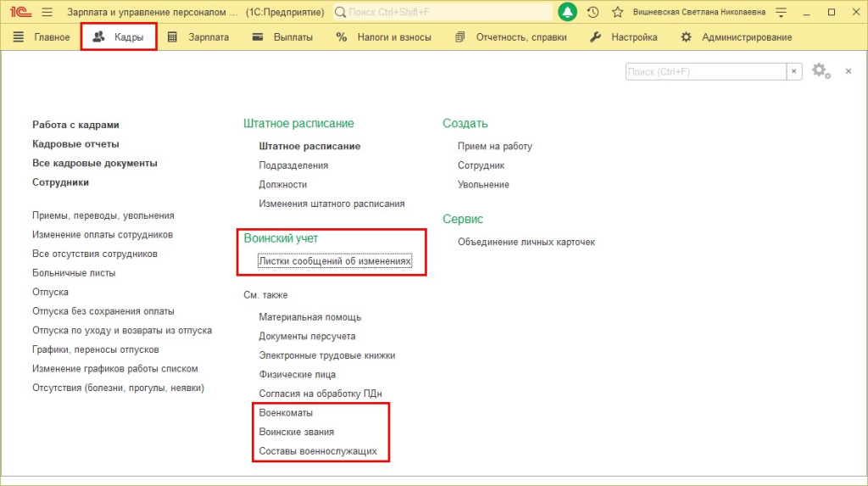868x486 pixels.
Task: Click Прием на работу under Создать
Action: [494, 146]
